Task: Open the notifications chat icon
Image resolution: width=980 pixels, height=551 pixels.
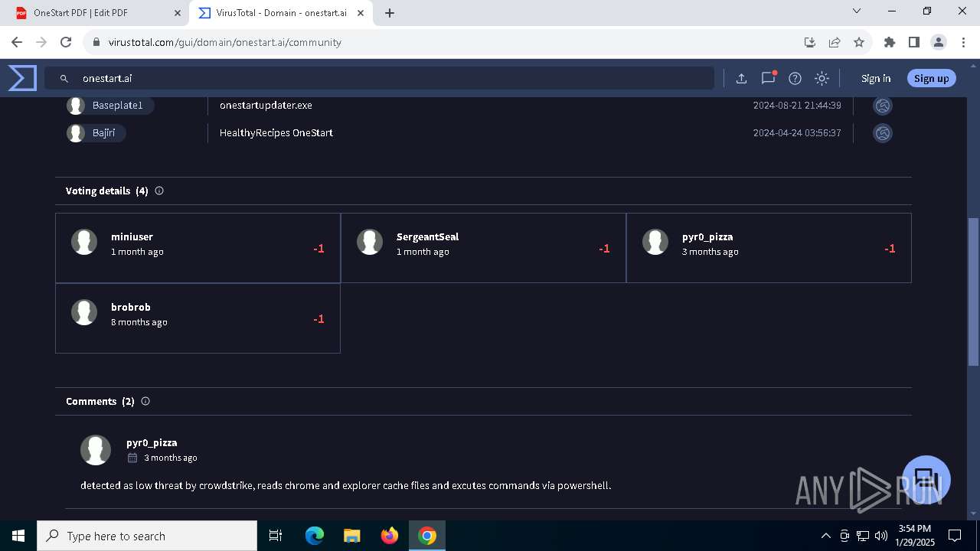Action: (768, 78)
